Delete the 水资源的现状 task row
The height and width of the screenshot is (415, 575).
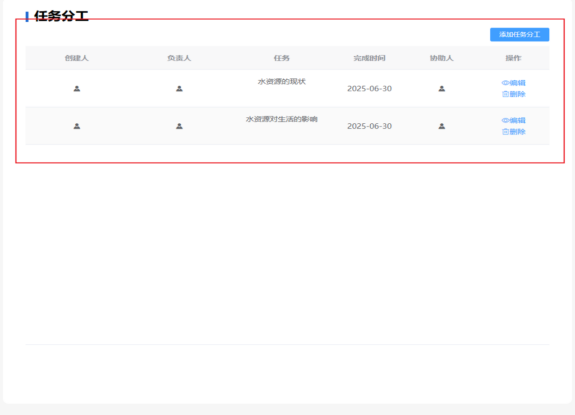pyautogui.click(x=513, y=94)
